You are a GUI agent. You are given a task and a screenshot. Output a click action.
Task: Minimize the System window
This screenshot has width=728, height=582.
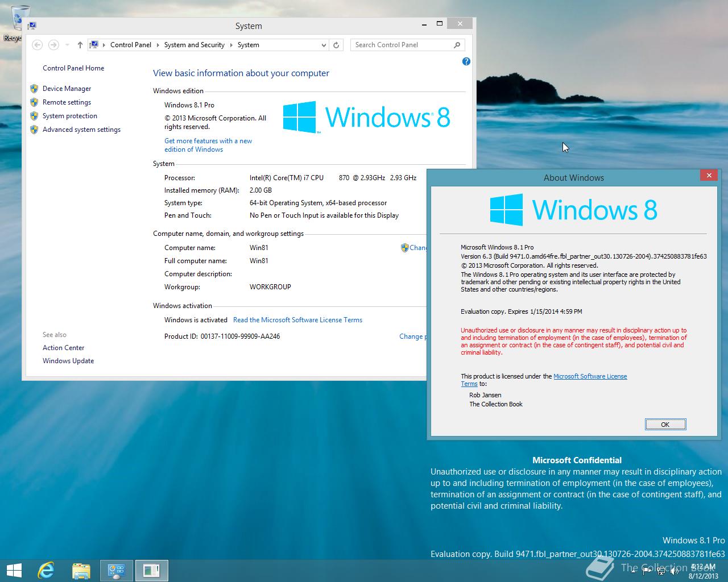424,24
